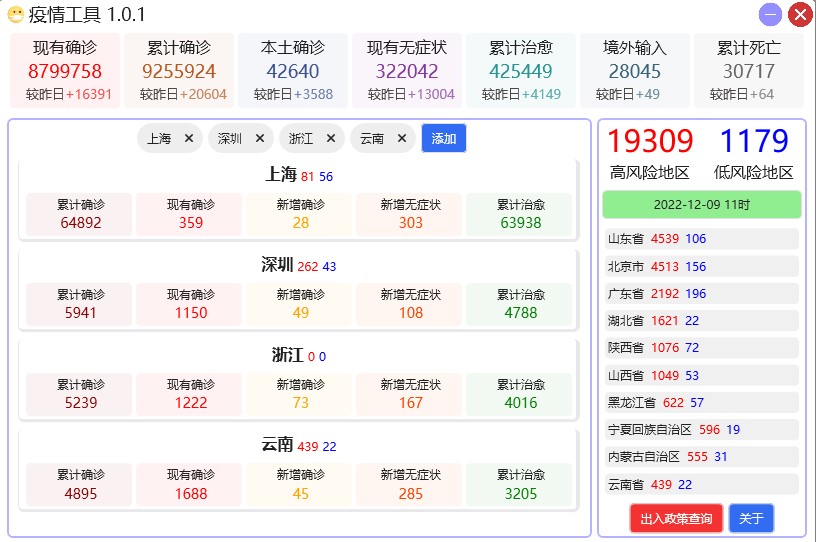Click 上海 累计治愈 value 63938

(521, 223)
